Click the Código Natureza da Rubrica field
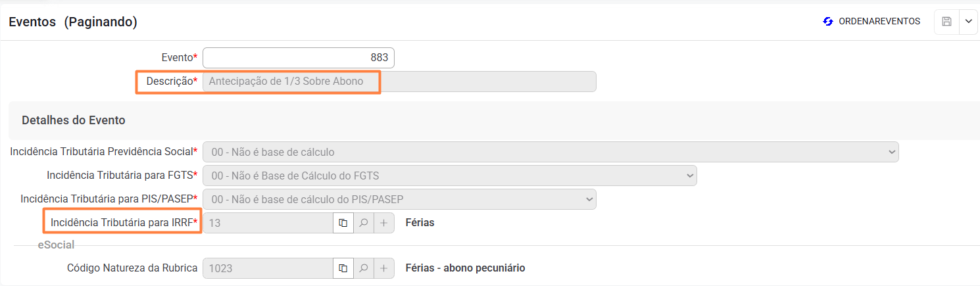The height and width of the screenshot is (286, 980). [x=268, y=268]
